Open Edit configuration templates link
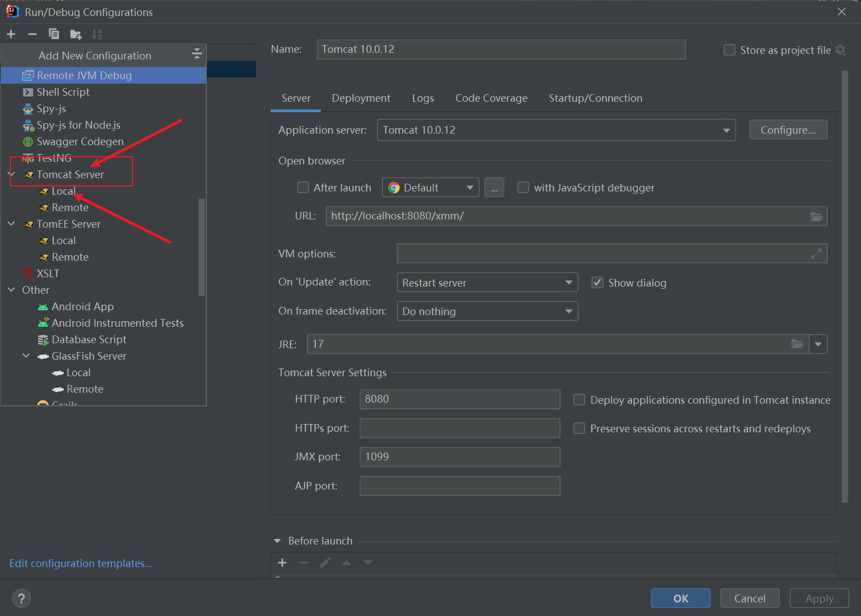This screenshot has height=616, width=861. tap(81, 564)
